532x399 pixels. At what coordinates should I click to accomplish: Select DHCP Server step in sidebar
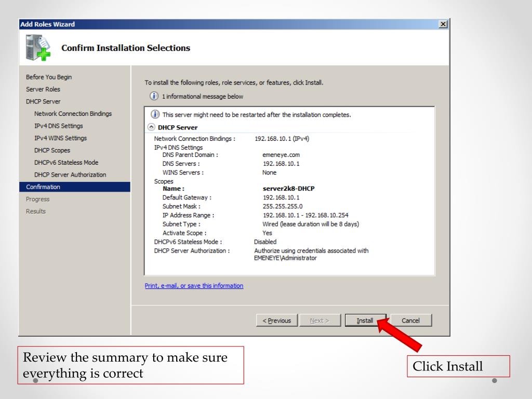(x=43, y=101)
